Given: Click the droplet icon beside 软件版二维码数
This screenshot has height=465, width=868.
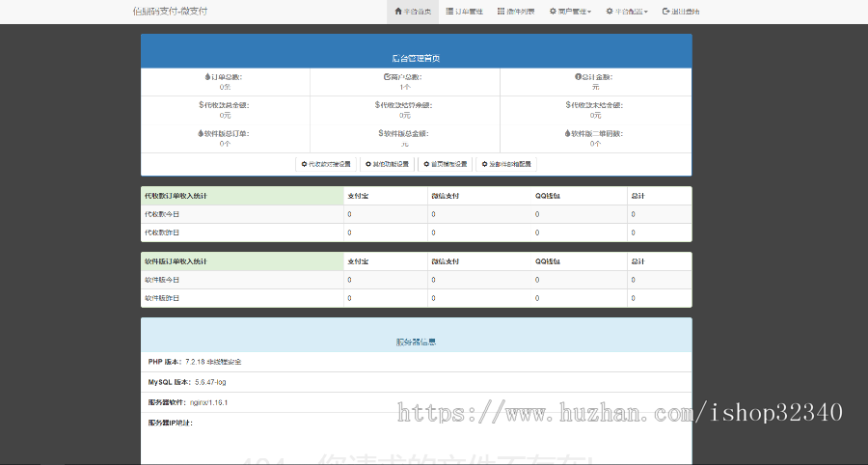Looking at the screenshot, I should click(x=567, y=133).
